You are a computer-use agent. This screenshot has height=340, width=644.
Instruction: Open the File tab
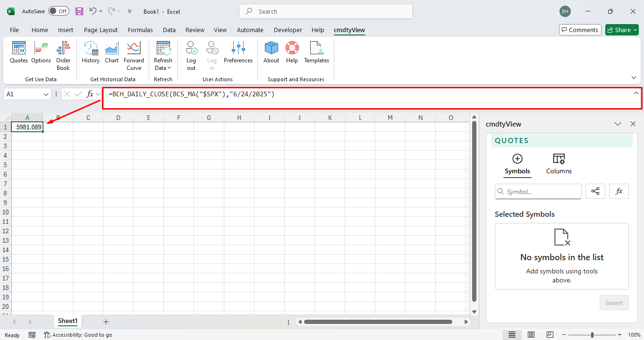[14, 30]
